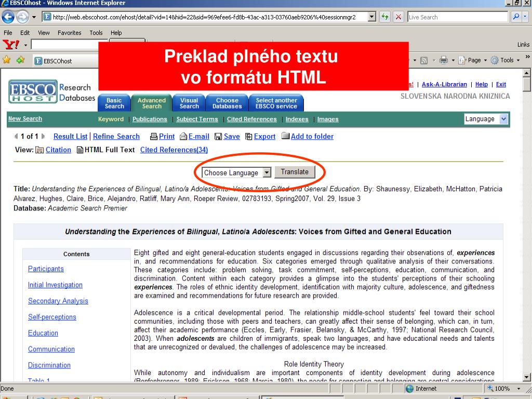Image resolution: width=532 pixels, height=399 pixels.
Task: Click the Live Search input field
Action: [458, 17]
